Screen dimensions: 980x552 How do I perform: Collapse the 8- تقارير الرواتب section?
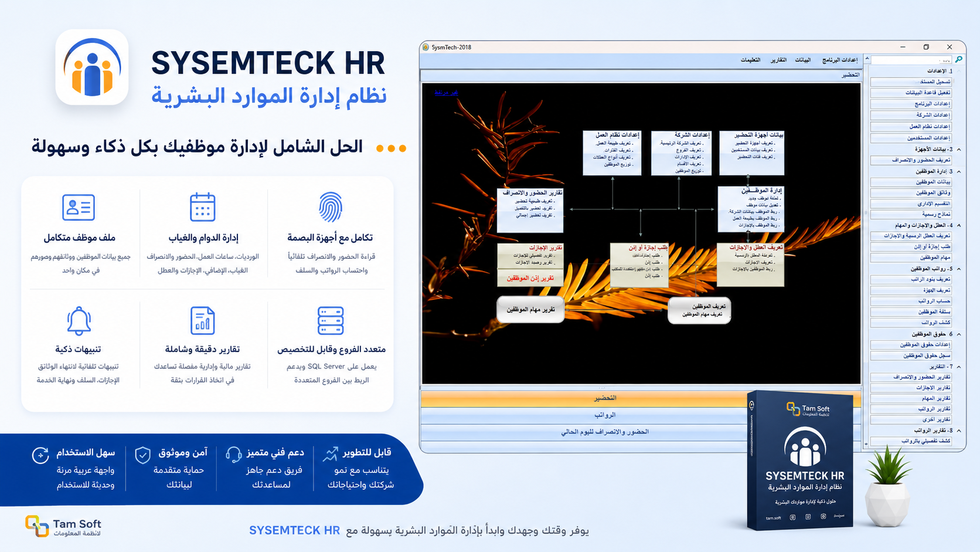click(959, 431)
